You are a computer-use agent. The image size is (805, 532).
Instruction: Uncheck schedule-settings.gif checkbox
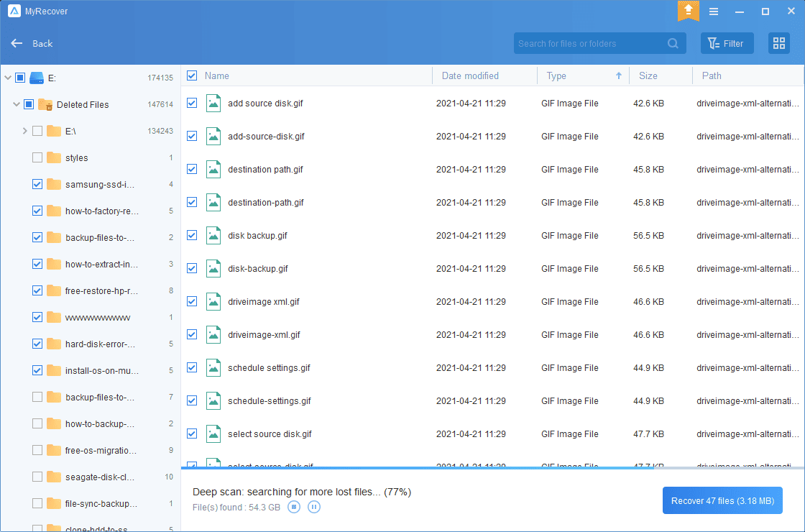[192, 401]
